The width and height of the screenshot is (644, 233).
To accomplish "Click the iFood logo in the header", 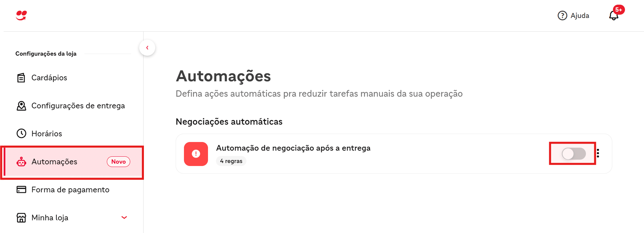I will point(21,15).
